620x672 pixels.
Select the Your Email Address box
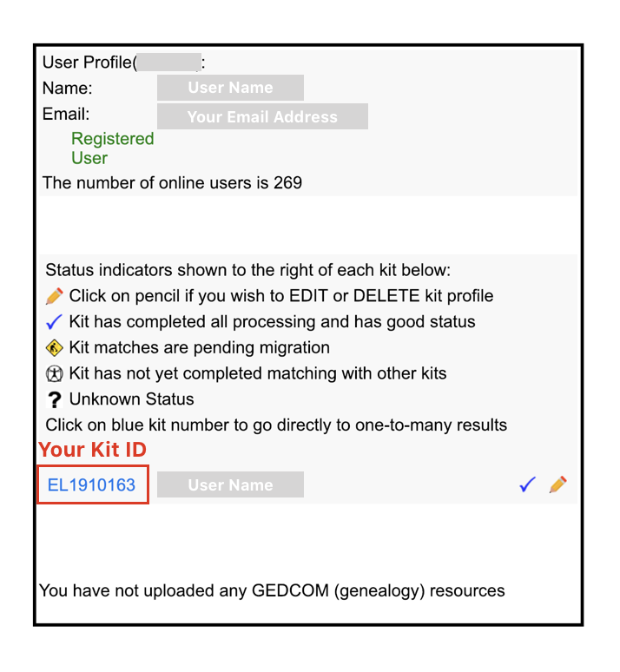pos(262,116)
